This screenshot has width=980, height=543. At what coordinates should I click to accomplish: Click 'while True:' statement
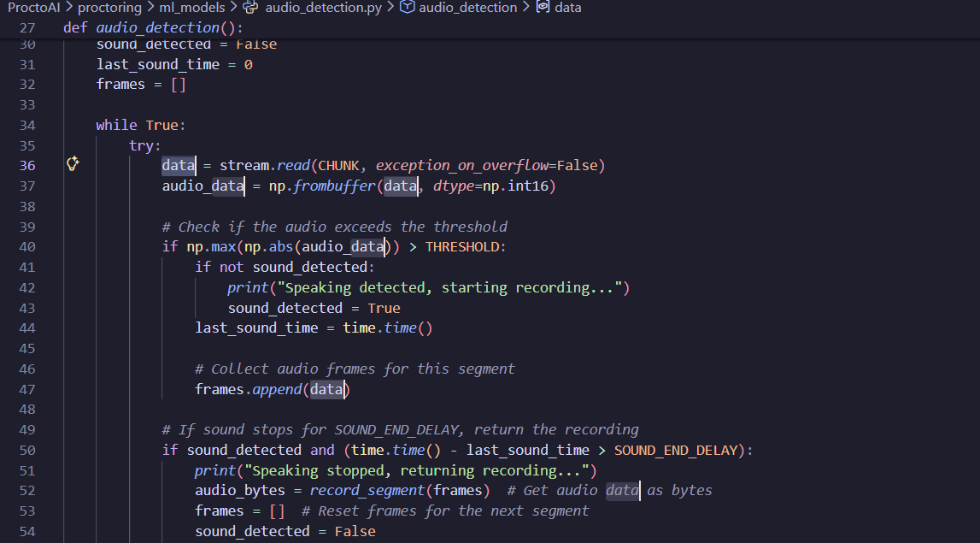point(141,125)
